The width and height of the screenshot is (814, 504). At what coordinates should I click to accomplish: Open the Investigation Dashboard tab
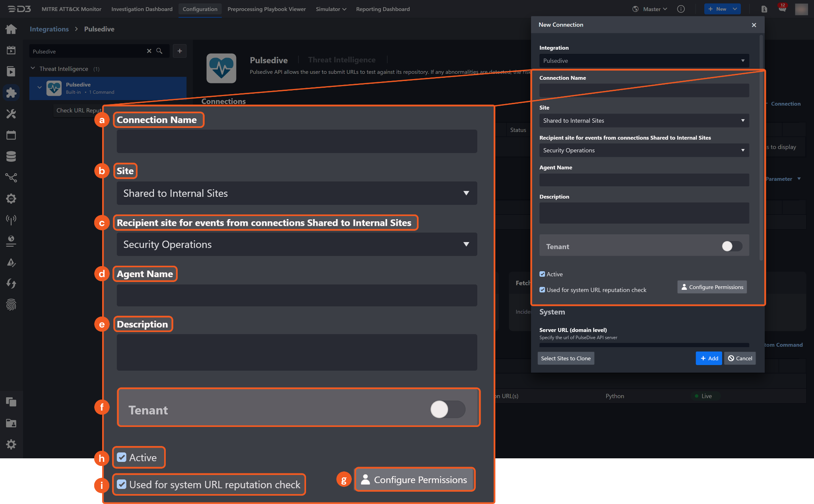click(x=142, y=9)
